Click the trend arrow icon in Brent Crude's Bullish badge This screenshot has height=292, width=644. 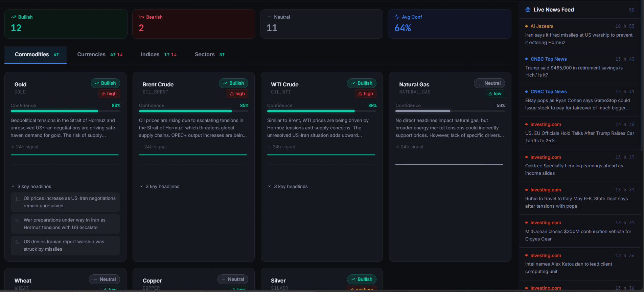(x=225, y=83)
